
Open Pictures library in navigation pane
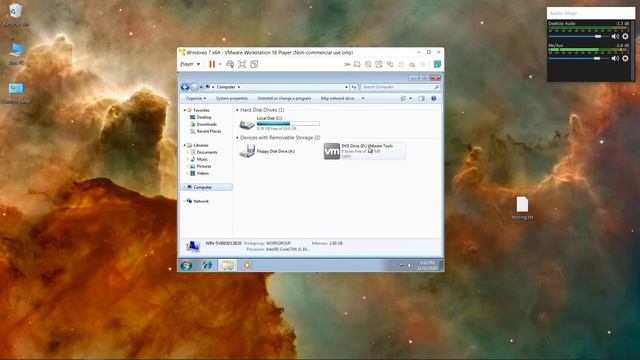[200, 166]
